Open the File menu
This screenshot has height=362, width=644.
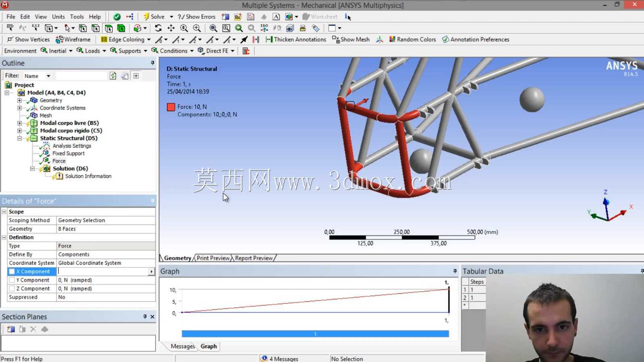(x=11, y=17)
